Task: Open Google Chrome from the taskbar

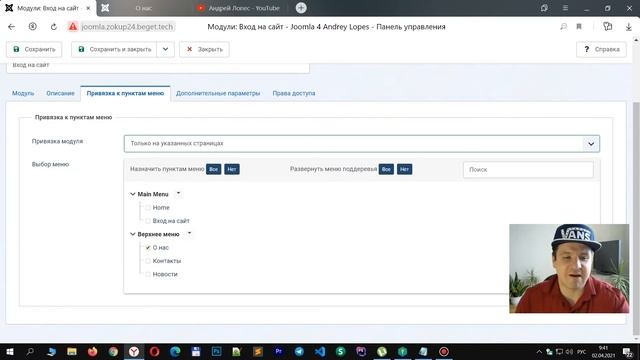Action: pyautogui.click(x=113, y=351)
